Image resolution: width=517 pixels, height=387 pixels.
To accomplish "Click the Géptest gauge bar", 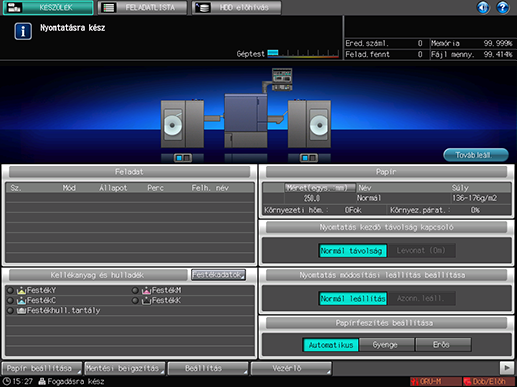I will [303, 53].
